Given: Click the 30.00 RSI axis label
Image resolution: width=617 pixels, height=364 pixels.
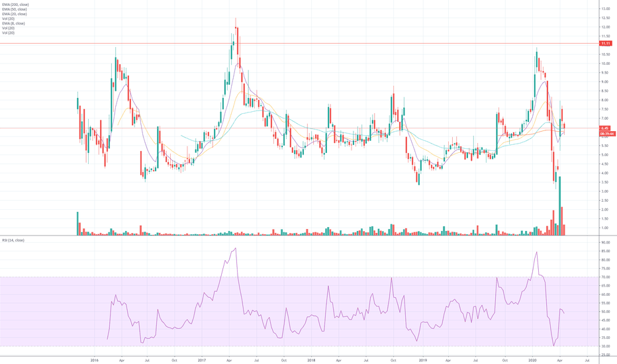Looking at the screenshot, I should pyautogui.click(x=606, y=346).
